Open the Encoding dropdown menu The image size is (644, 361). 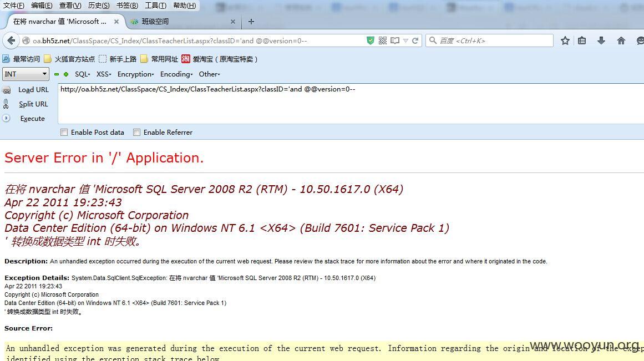pos(176,74)
